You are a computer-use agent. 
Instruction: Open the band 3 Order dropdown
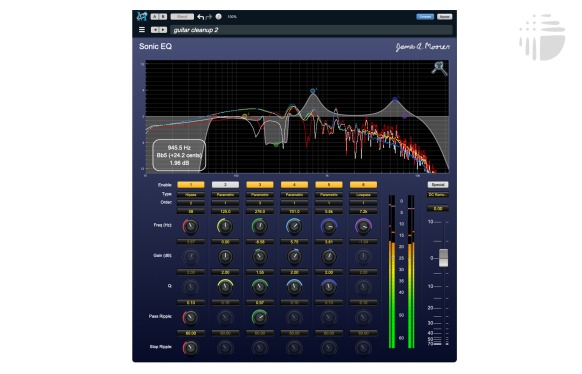click(260, 203)
